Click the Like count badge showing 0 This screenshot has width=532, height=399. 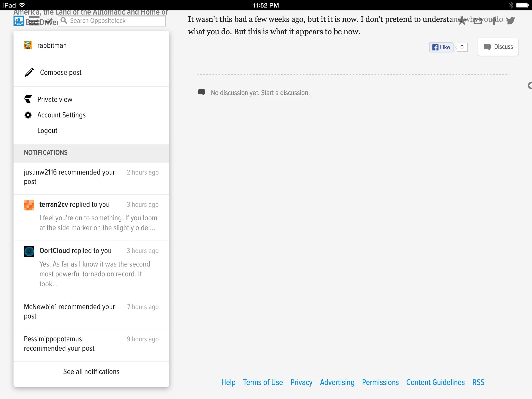(462, 47)
